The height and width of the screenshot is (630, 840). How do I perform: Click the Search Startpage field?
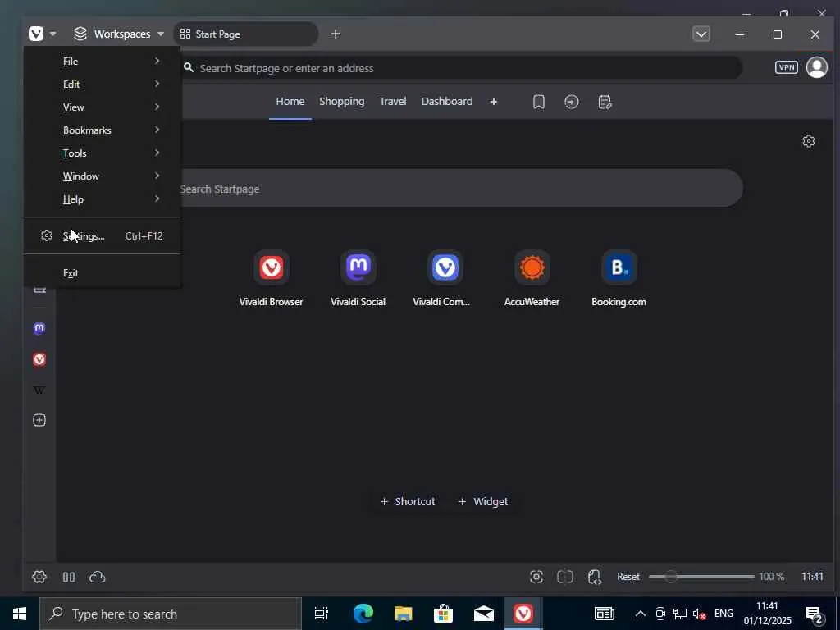coord(462,189)
